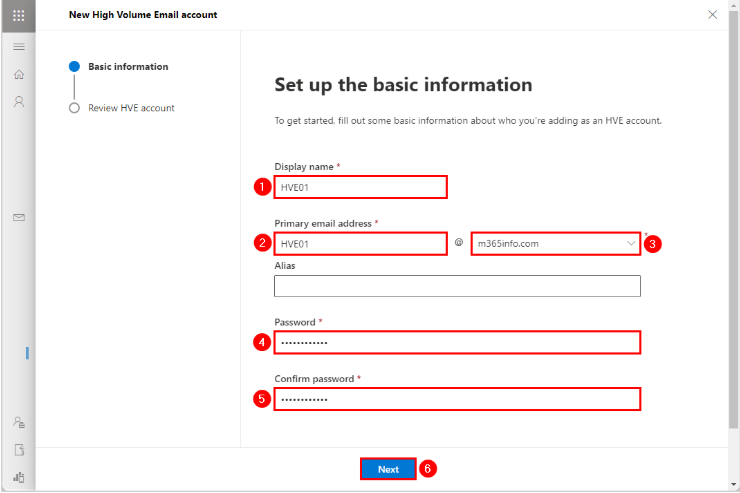
Task: Open the app launcher waffle icon
Action: click(x=18, y=15)
